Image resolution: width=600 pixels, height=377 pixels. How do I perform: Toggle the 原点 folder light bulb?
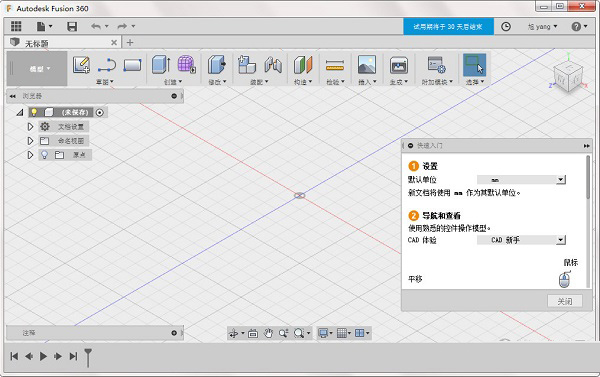click(x=45, y=155)
